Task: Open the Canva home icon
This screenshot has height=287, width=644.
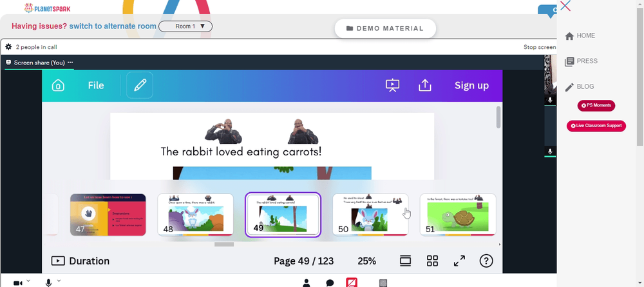Action: [58, 86]
